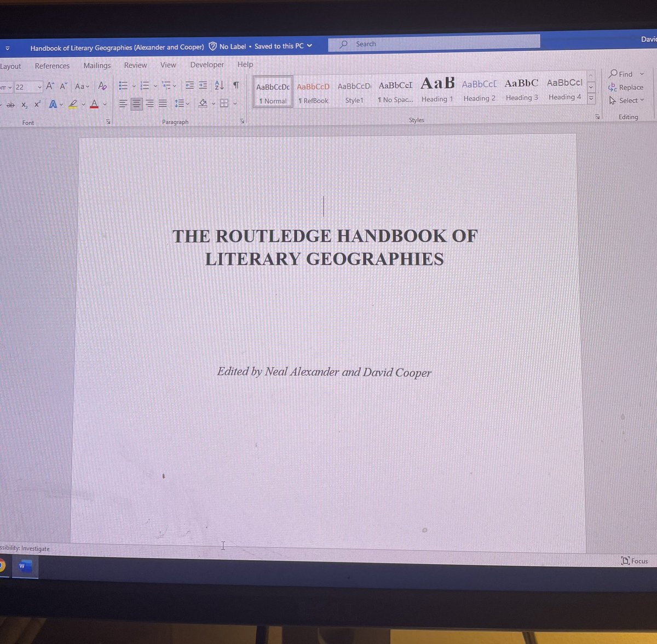The height and width of the screenshot is (644, 657).
Task: Apply borders to the paragraph
Action: (224, 103)
